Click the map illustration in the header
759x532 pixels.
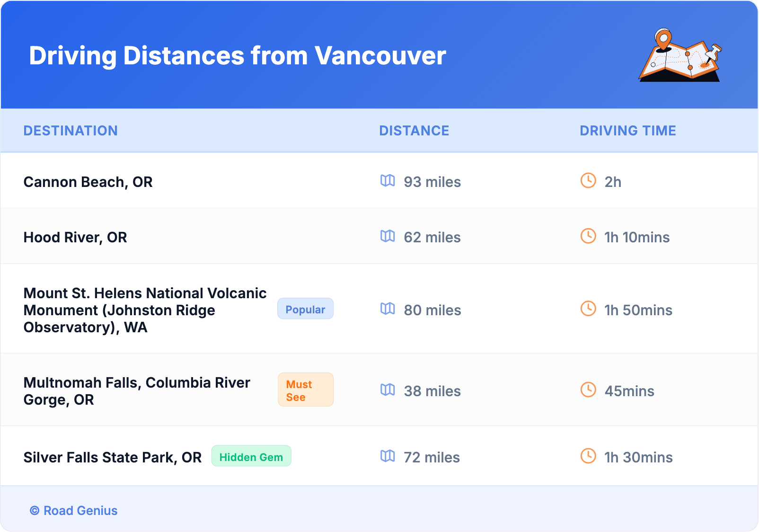[680, 55]
